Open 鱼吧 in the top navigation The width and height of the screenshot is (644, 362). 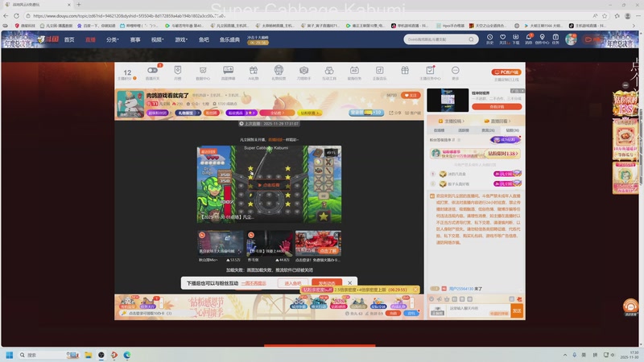pos(204,39)
